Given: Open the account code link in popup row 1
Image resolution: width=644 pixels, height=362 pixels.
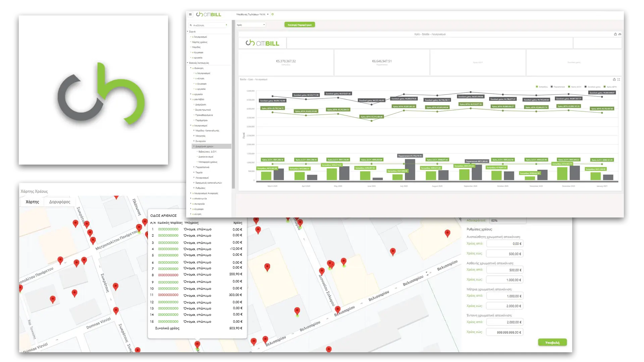Looking at the screenshot, I should pos(168,230).
